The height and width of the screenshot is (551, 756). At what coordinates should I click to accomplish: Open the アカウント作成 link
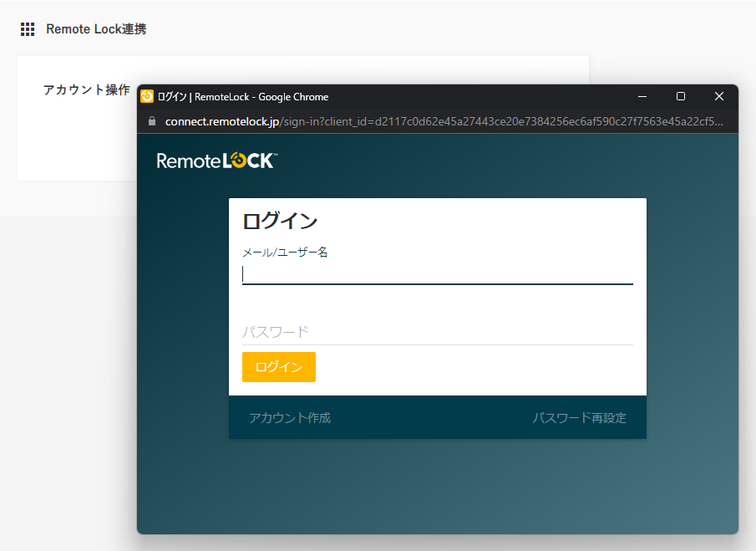click(x=290, y=418)
